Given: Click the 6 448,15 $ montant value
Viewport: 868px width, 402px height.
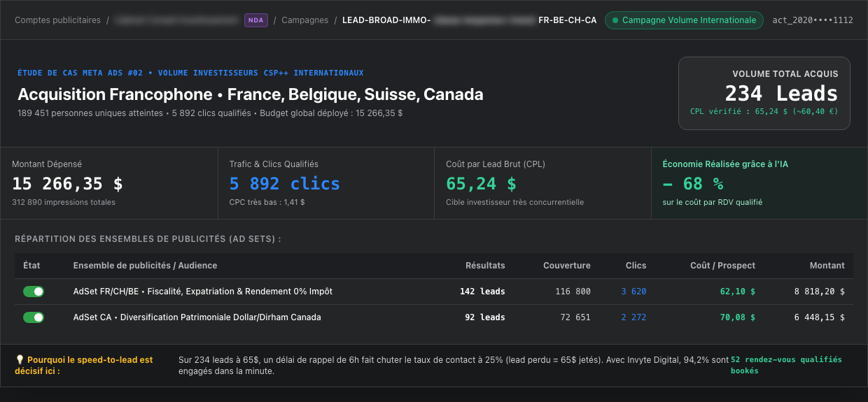Looking at the screenshot, I should coord(820,317).
